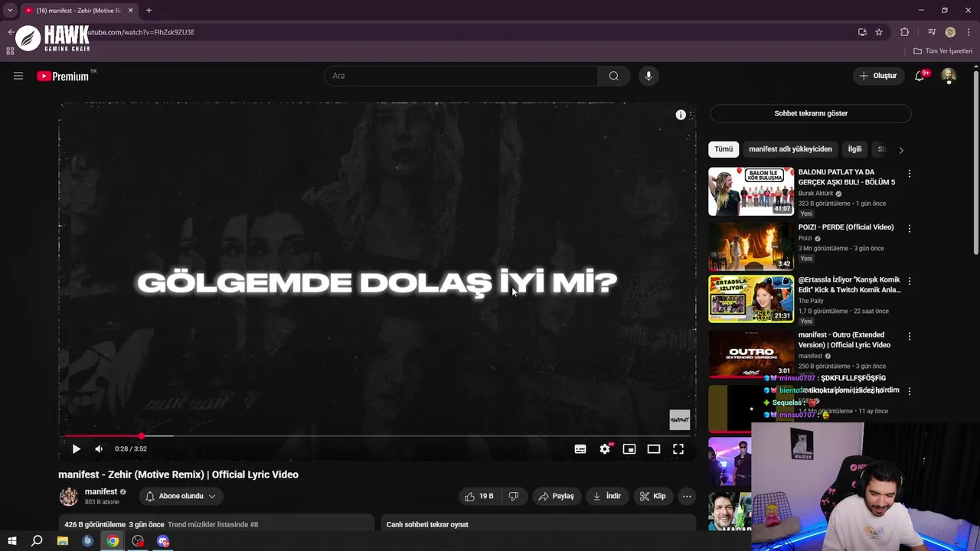Viewport: 980px width, 551px height.
Task: Open a new browser tab
Action: [x=149, y=11]
